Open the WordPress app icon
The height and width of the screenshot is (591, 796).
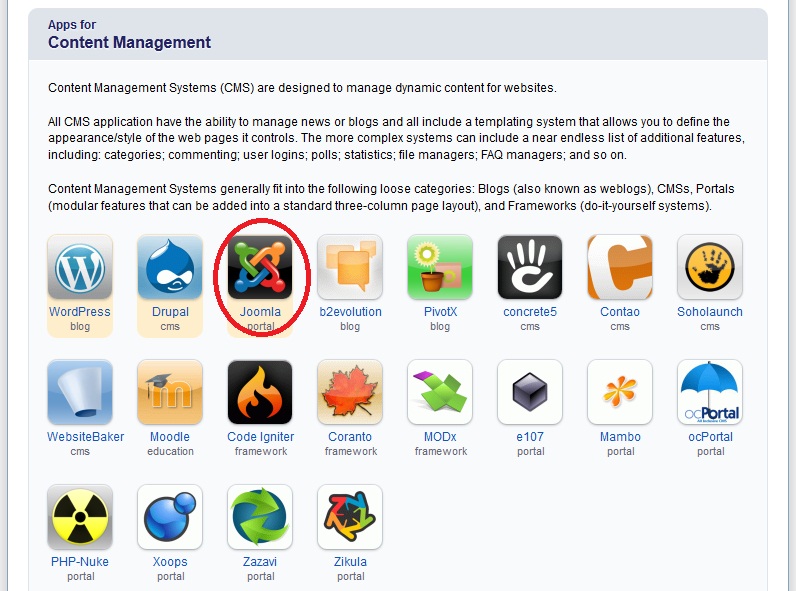click(80, 267)
